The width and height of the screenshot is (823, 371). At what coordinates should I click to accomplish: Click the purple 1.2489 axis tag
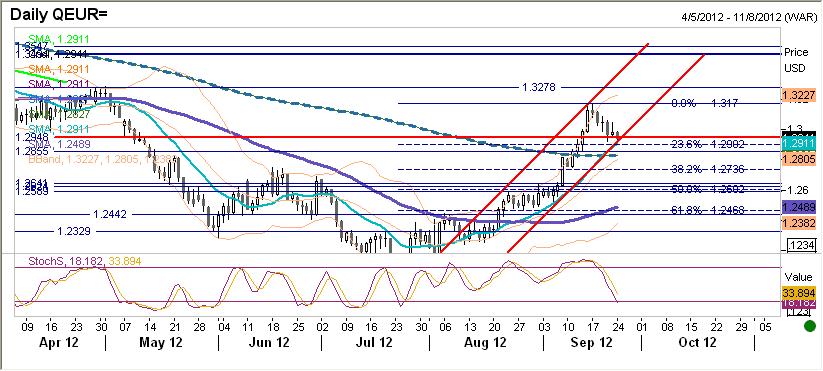[x=798, y=207]
